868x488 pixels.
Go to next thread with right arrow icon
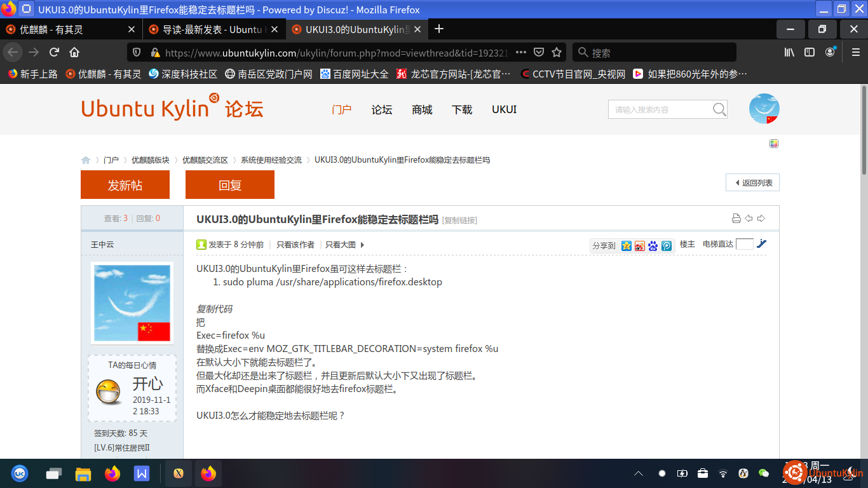point(761,219)
